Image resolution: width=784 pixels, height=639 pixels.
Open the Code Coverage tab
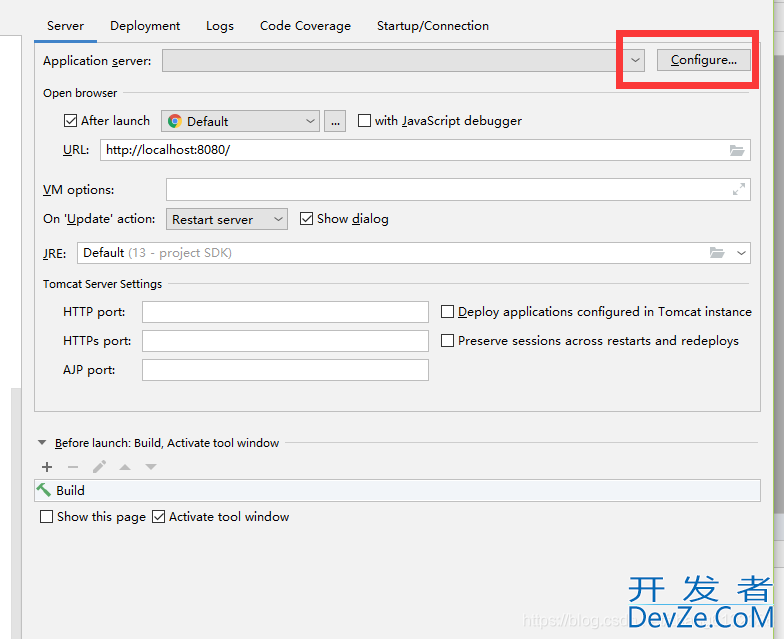(306, 26)
